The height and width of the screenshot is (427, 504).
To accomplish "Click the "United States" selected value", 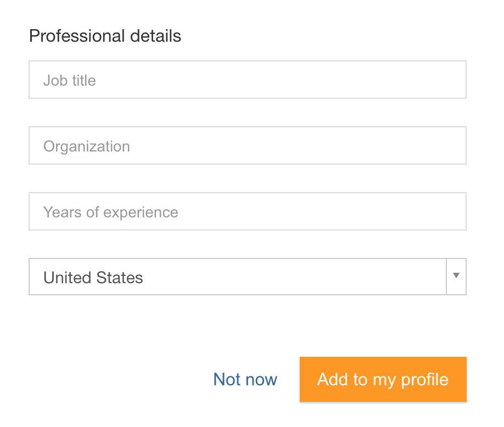I will coord(93,277).
